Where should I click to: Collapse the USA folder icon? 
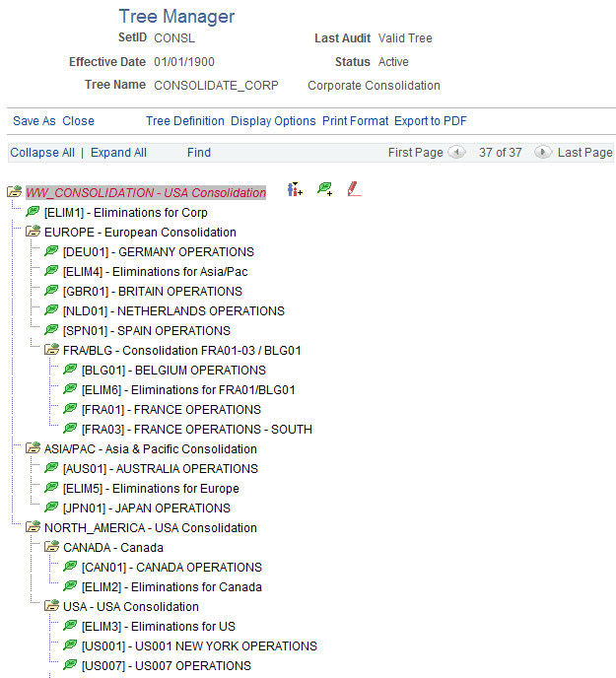(51, 605)
